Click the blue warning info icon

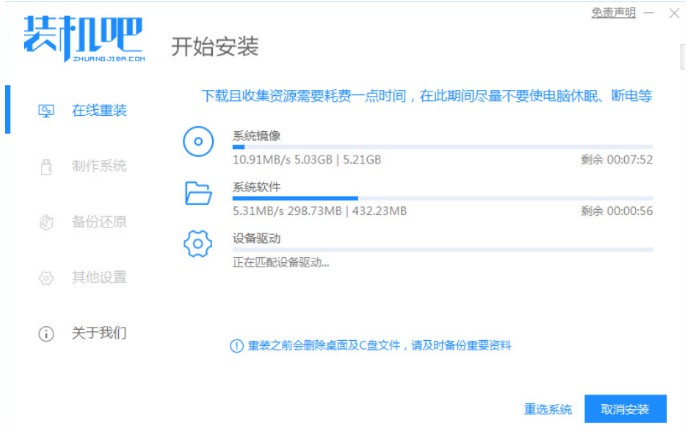(x=236, y=346)
